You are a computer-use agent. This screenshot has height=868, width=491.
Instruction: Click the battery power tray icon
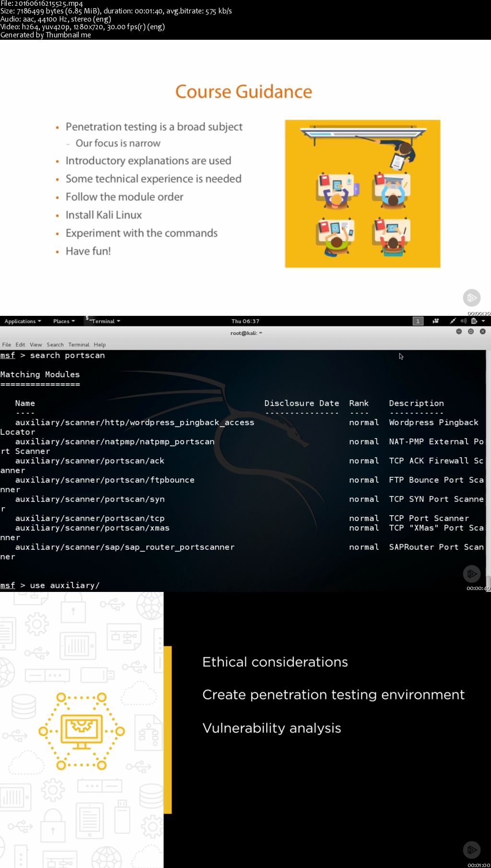click(x=474, y=321)
